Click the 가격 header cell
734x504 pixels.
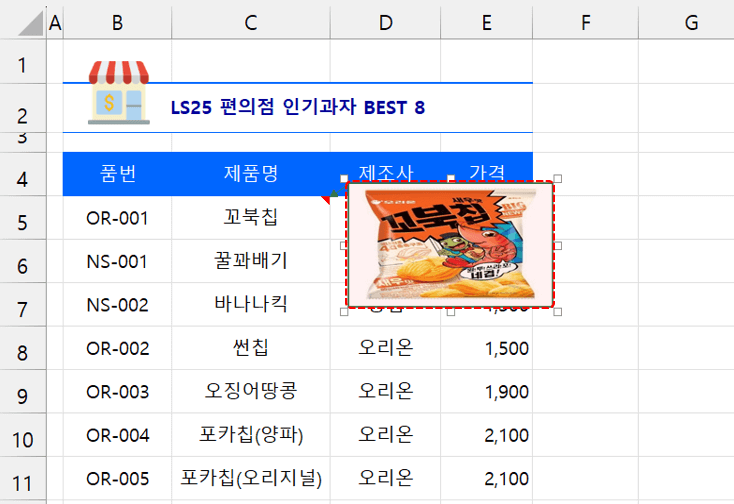tap(486, 172)
